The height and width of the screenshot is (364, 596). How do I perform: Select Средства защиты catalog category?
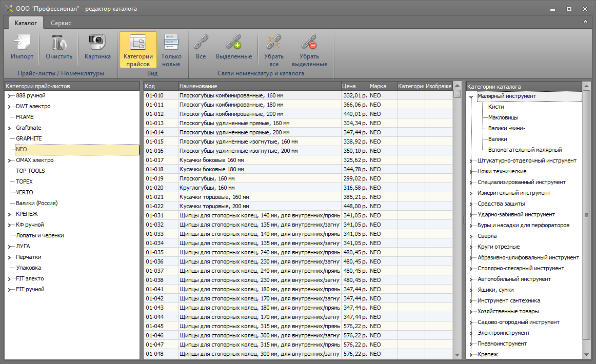pyautogui.click(x=501, y=204)
